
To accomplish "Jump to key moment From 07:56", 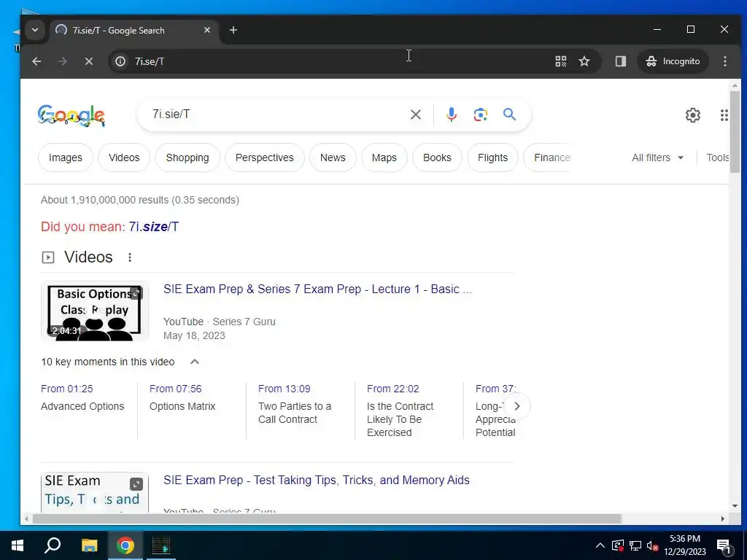I will 175,389.
